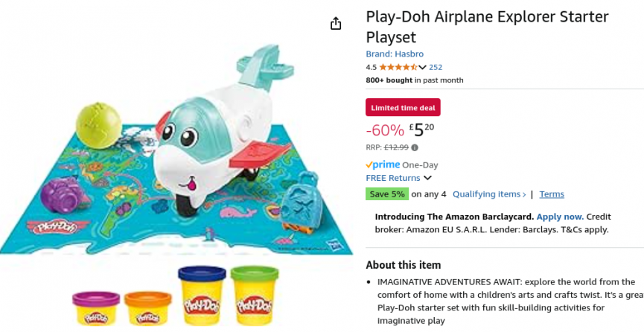Click the RRP info icon
This screenshot has height=332, width=644.
[x=415, y=147]
